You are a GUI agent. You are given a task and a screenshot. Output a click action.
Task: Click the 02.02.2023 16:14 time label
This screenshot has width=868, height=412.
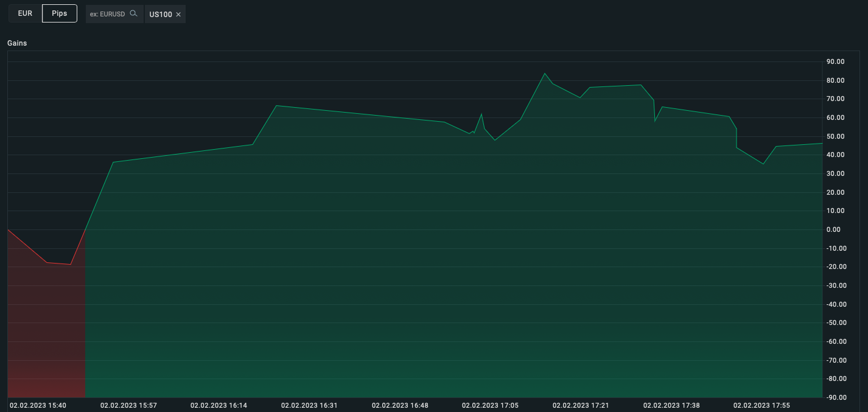click(x=219, y=405)
